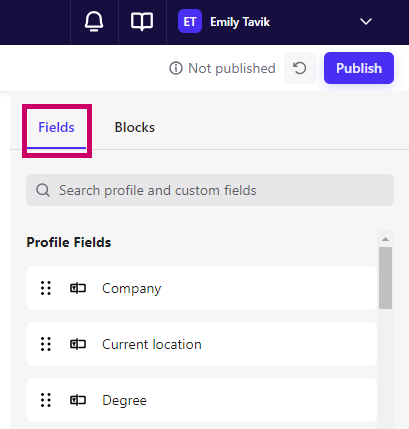Grab the Company field drag handle
409x429 pixels.
point(46,288)
